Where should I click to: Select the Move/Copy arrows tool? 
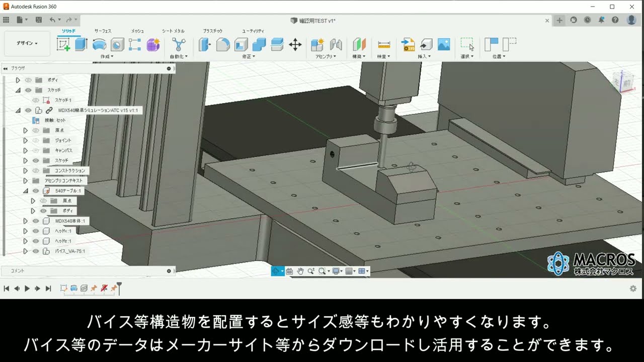(x=295, y=45)
